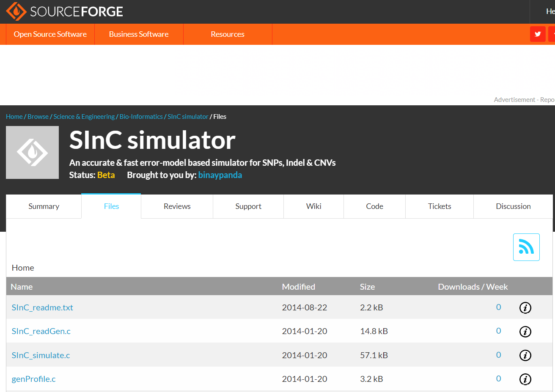Show info for genProfile.c
The height and width of the screenshot is (392, 555).
pyautogui.click(x=525, y=379)
